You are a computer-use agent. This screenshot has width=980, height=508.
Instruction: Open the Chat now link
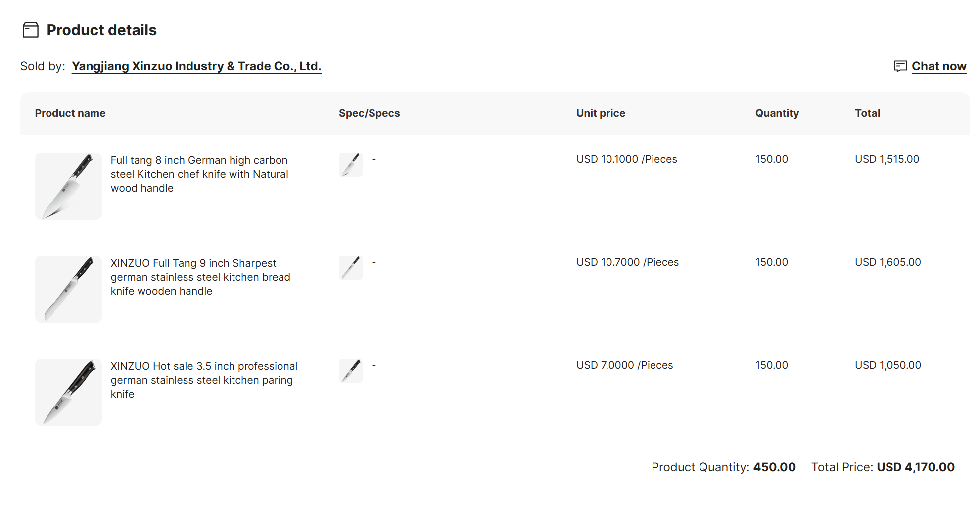[938, 66]
